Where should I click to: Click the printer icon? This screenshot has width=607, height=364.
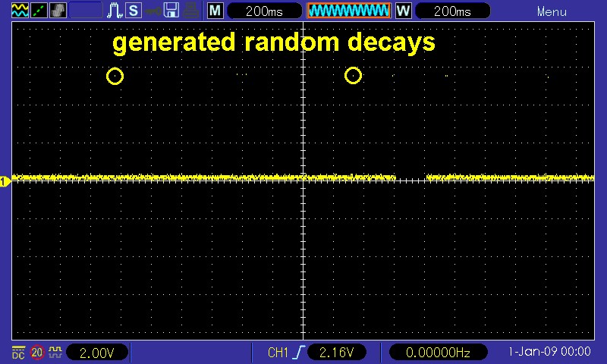190,11
